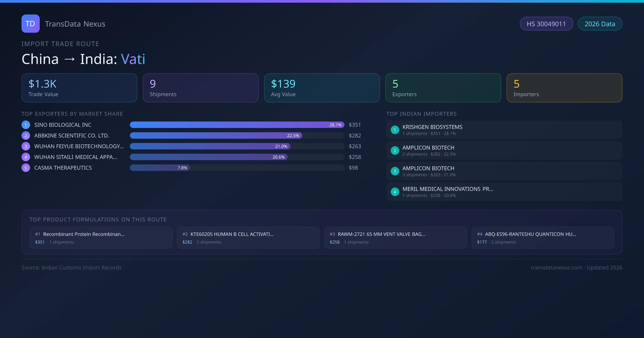Click rank 3 badge beside WUHAN FEIYUE BIOTECHNOLOGY
This screenshot has width=644, height=338.
coord(26,146)
